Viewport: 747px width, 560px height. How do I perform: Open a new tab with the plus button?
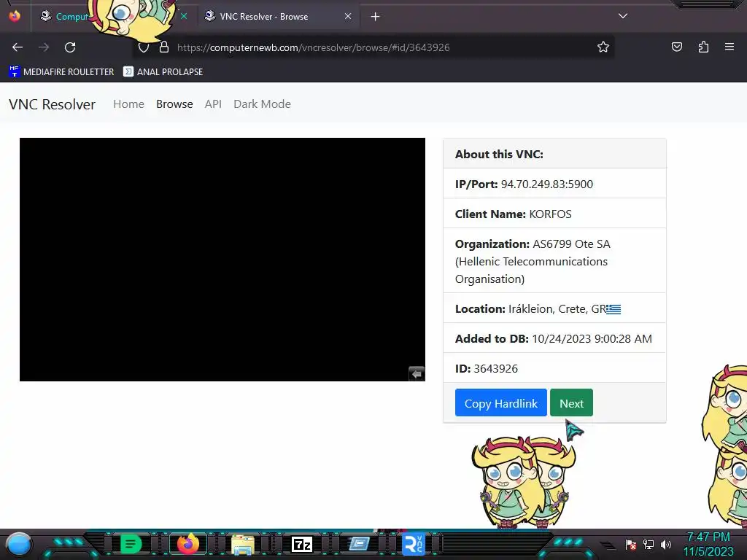(376, 17)
